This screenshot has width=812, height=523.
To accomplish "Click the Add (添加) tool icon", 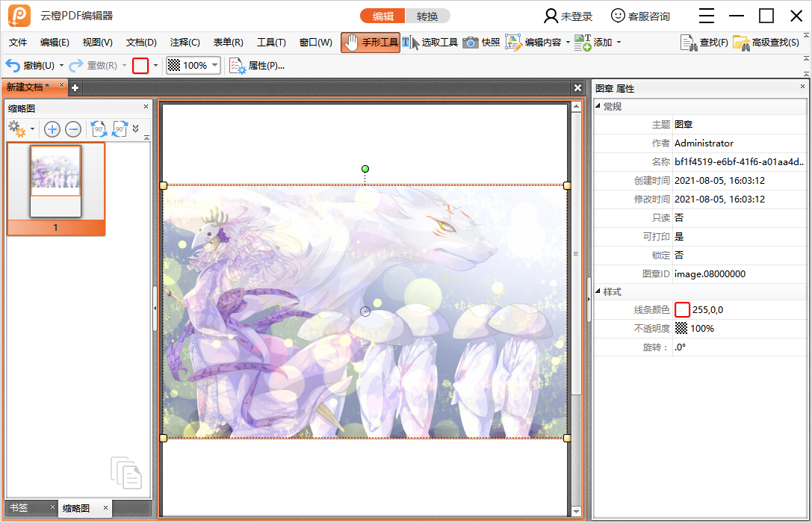I will point(583,43).
